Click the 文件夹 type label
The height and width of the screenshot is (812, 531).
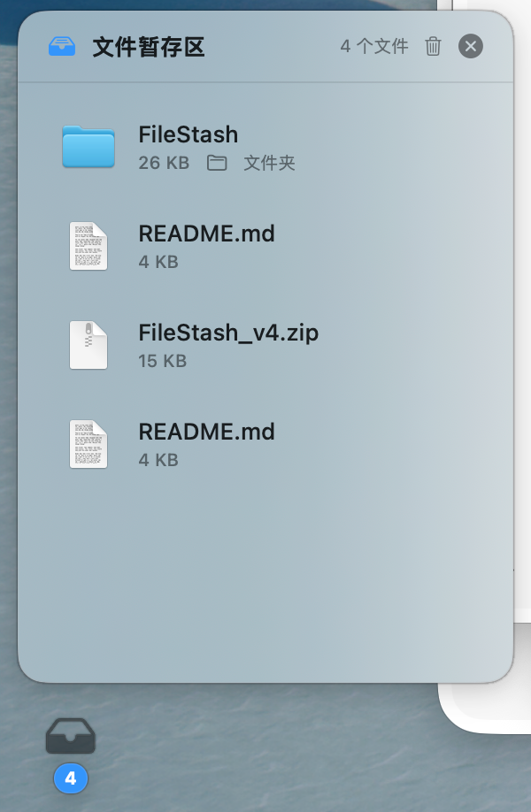(x=269, y=163)
